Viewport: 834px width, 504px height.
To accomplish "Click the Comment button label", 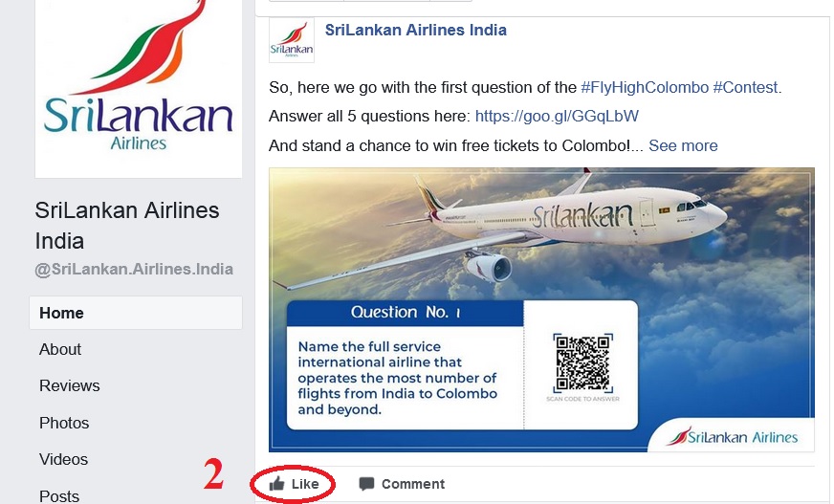I will [x=413, y=484].
